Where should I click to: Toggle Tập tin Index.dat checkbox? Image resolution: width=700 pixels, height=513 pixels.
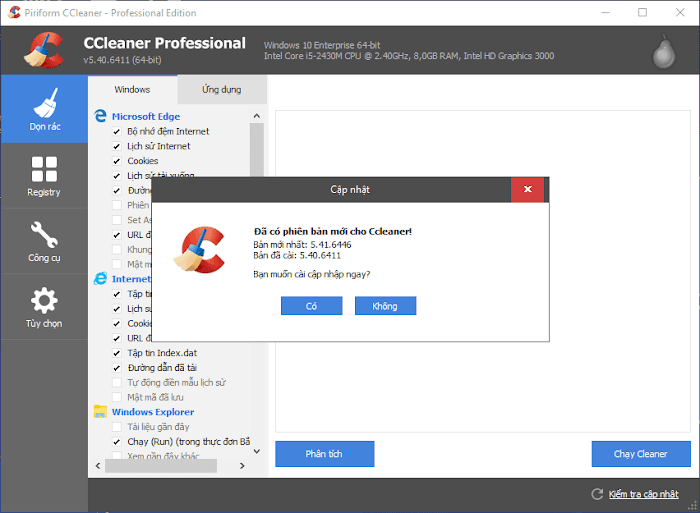coord(117,353)
